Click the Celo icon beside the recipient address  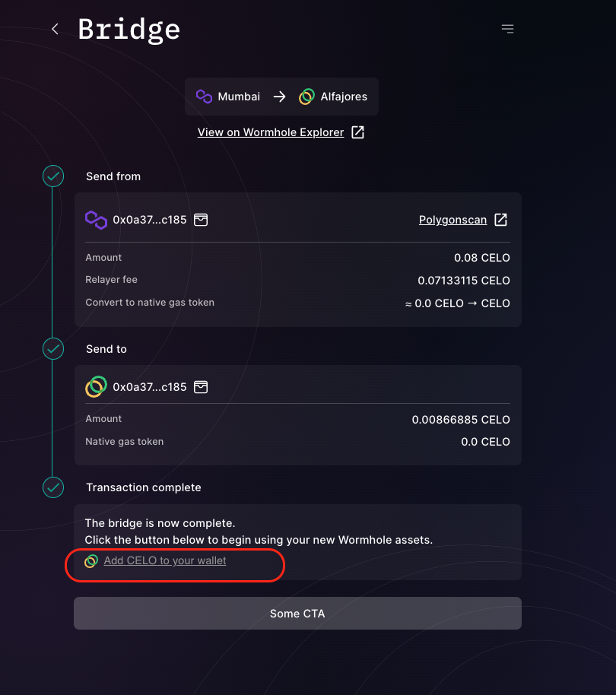pyautogui.click(x=96, y=386)
